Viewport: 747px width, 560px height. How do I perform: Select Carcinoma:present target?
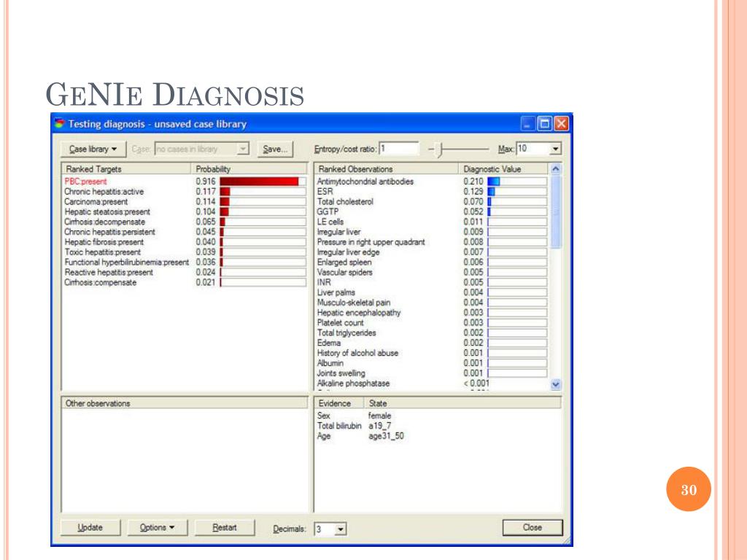(x=185, y=201)
